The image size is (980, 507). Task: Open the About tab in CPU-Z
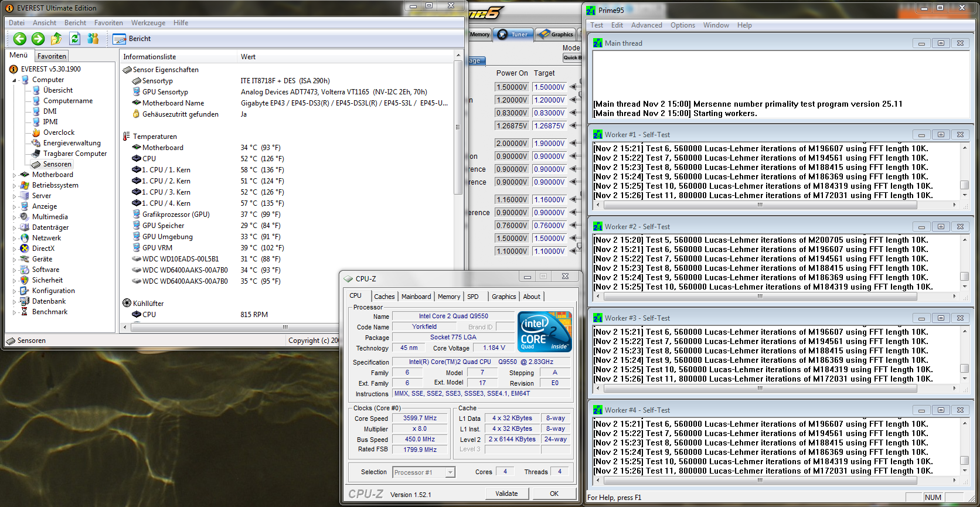point(532,297)
